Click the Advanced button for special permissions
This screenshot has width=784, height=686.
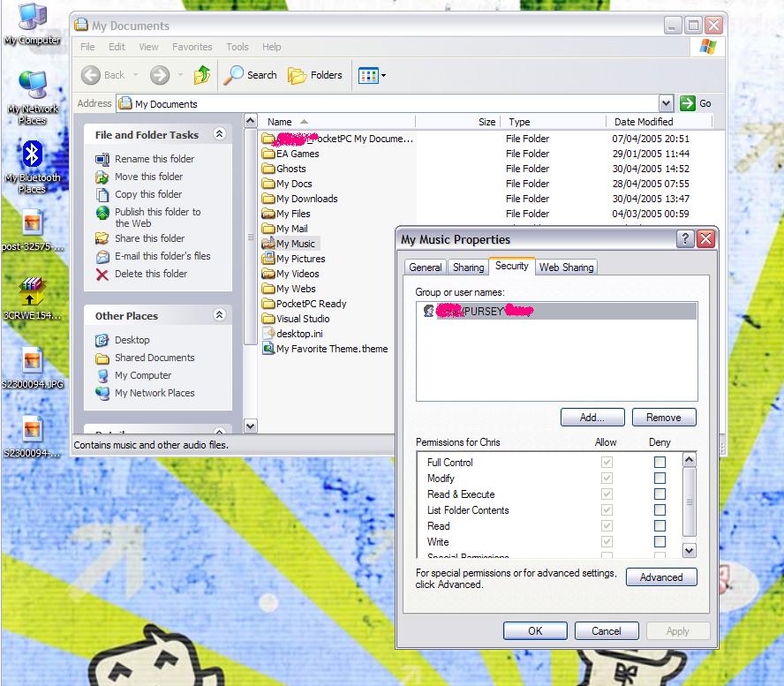(x=661, y=577)
